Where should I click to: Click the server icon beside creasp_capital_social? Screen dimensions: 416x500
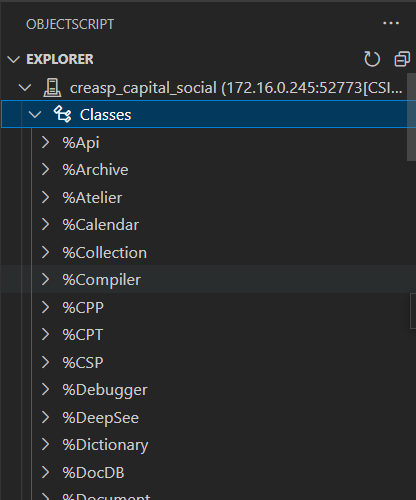[52, 88]
